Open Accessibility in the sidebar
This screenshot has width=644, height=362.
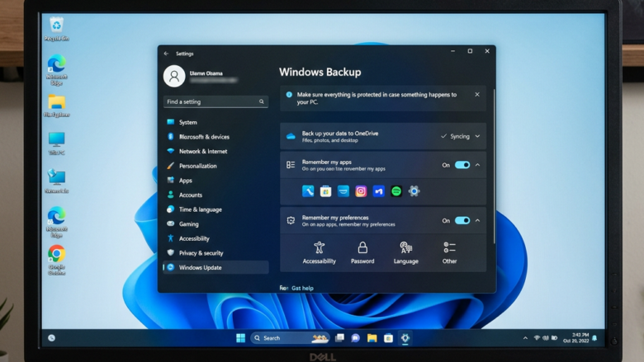(216, 238)
